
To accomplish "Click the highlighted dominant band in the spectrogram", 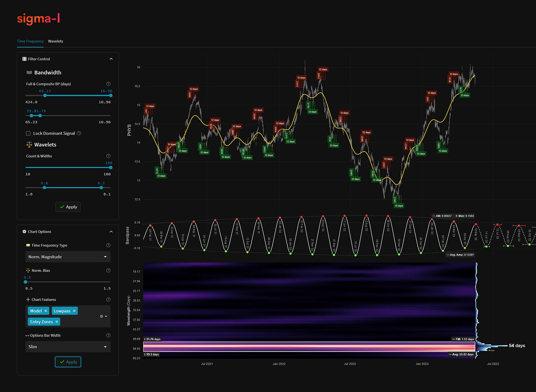I will tap(309, 346).
